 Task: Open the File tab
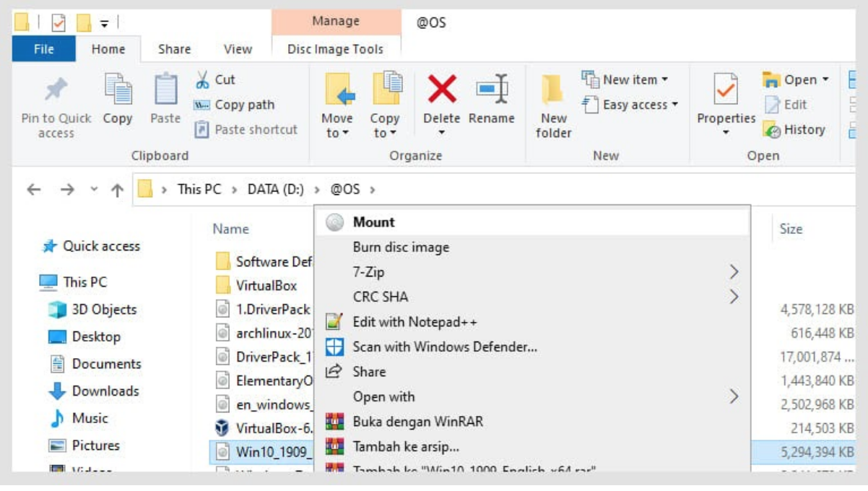[x=44, y=49]
